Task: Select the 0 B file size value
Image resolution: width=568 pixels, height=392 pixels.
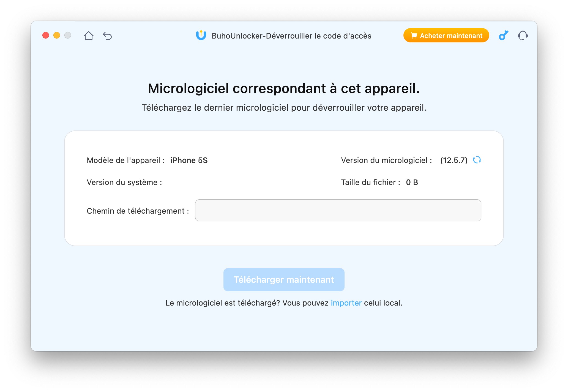Action: click(412, 183)
